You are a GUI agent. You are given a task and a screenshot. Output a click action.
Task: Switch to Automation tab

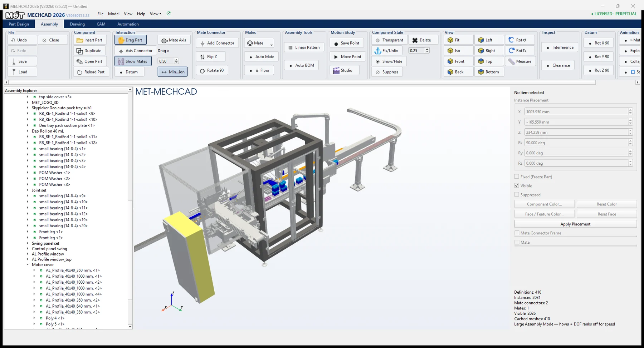point(128,24)
